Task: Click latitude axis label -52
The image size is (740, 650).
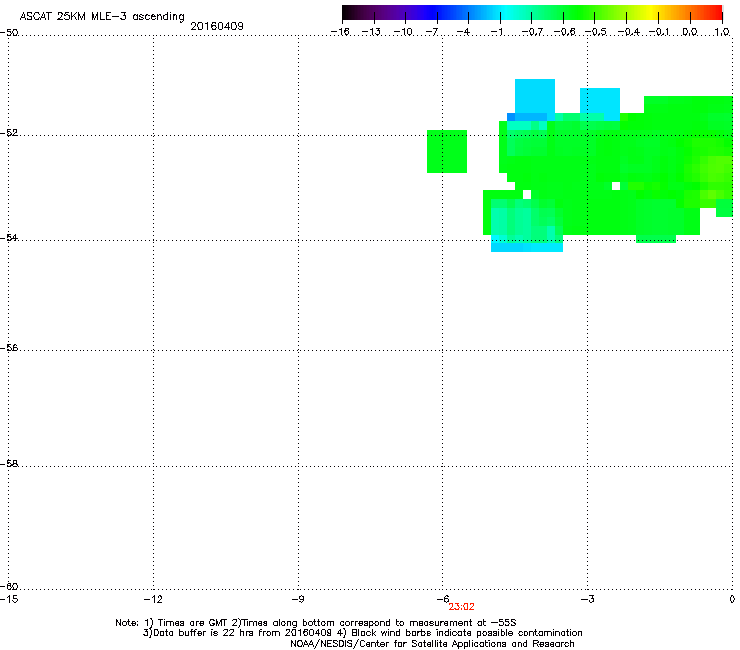Action: 9,133
